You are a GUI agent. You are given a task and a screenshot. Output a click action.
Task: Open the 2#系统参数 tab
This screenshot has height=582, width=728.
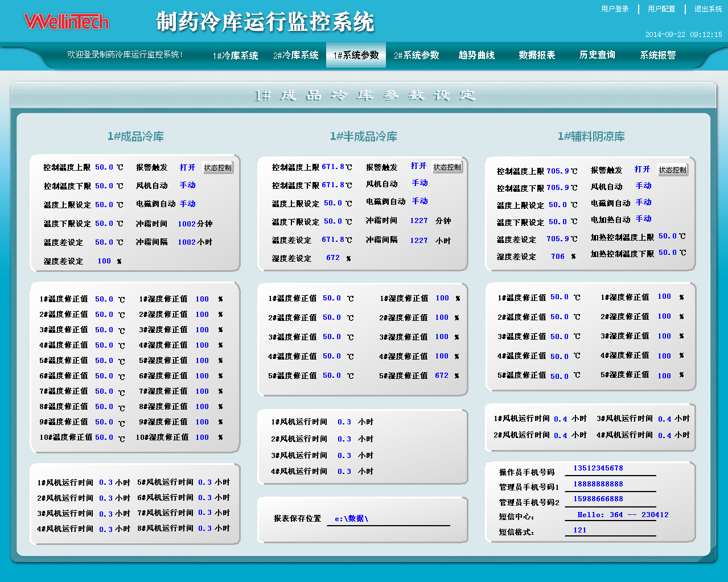(x=417, y=55)
